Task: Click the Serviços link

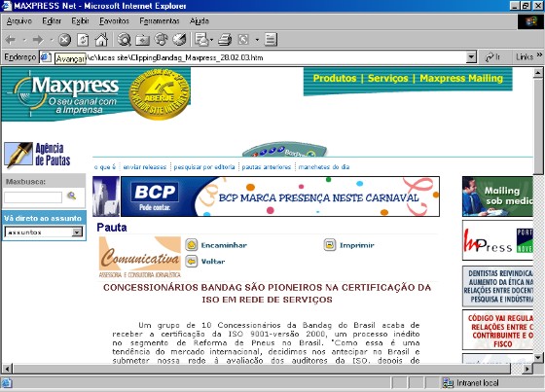Action: coord(388,78)
